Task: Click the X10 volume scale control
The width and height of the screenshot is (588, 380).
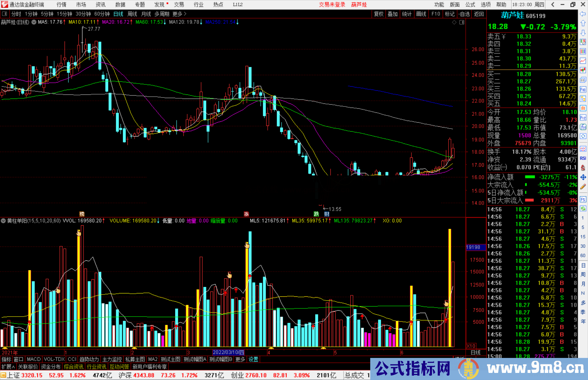Action: (471, 346)
